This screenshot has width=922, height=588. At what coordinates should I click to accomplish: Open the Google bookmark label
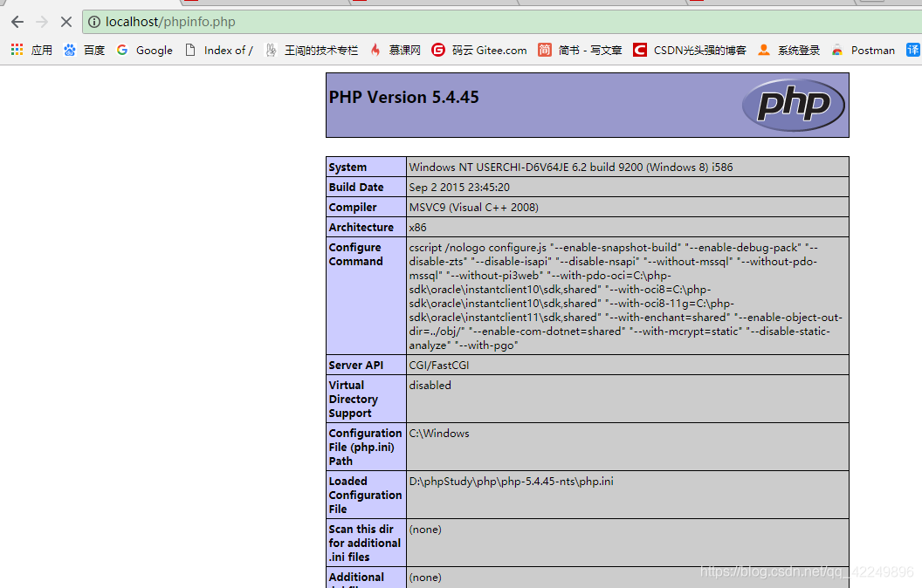[154, 51]
